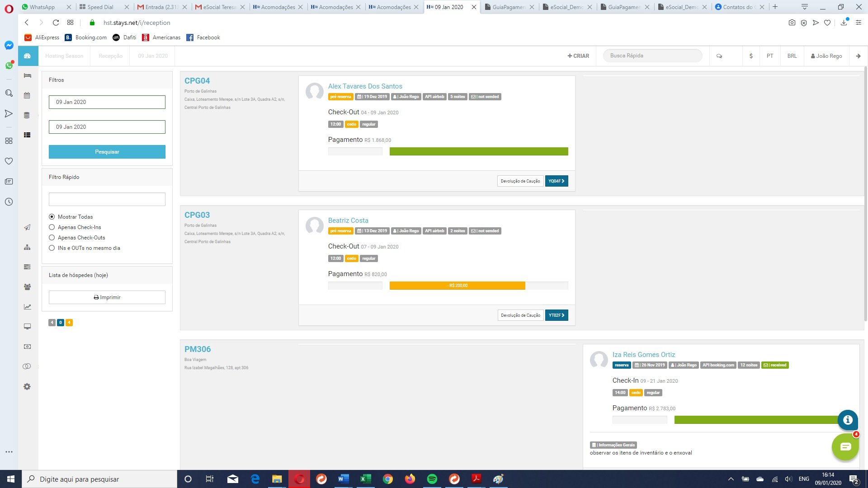The image size is (868, 488).
Task: Open the end date picker field
Action: (107, 127)
